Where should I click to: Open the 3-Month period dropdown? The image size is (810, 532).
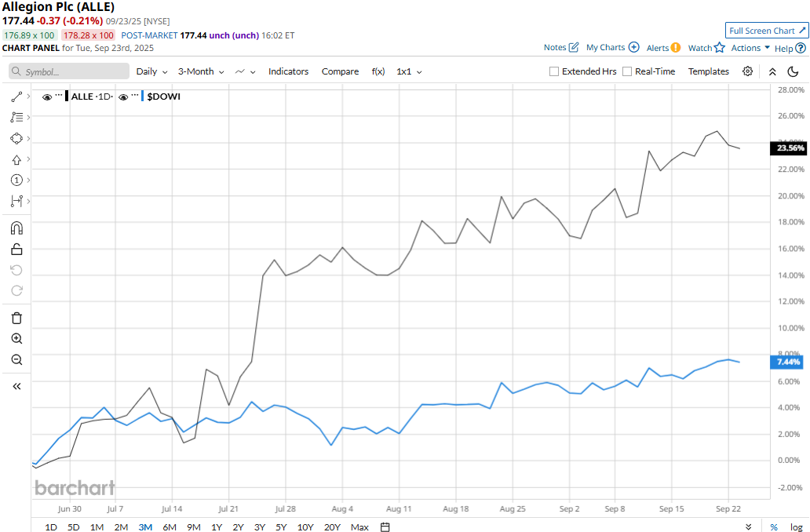point(201,71)
